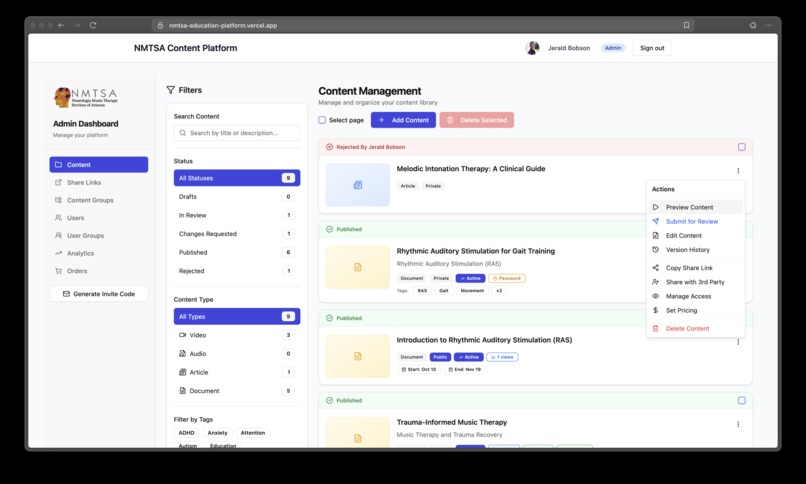This screenshot has height=484, width=806.
Task: Open the Content section in sidebar
Action: pyautogui.click(x=99, y=164)
